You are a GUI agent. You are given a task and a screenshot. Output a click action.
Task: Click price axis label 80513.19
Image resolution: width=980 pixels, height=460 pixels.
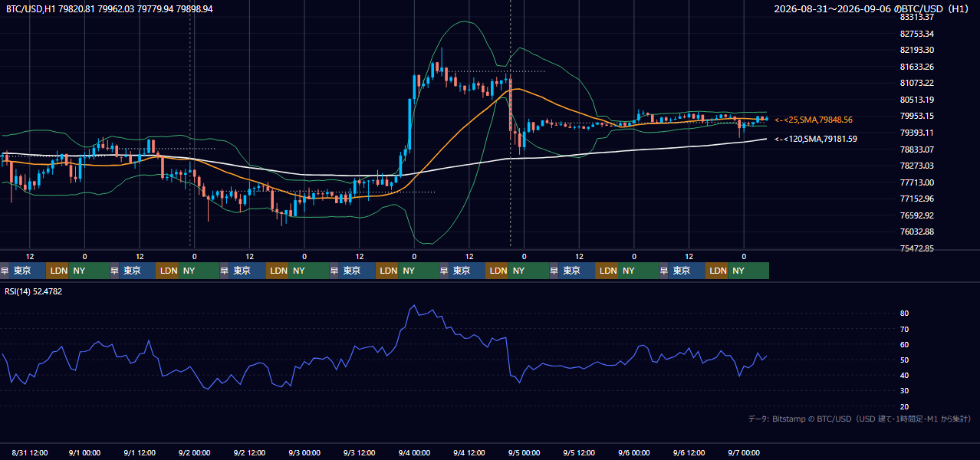pyautogui.click(x=916, y=100)
